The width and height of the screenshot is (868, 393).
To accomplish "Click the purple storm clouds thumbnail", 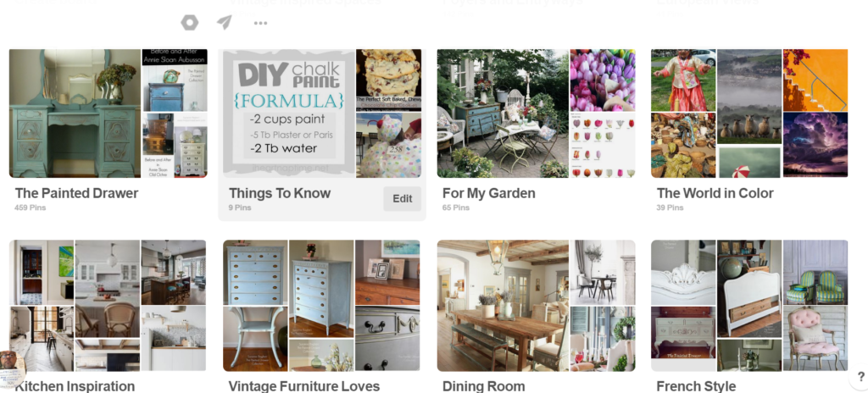I will pyautogui.click(x=815, y=145).
